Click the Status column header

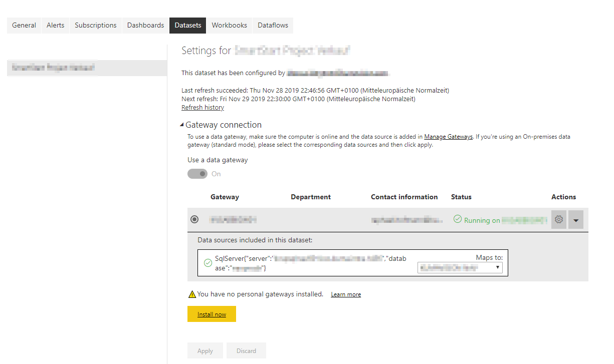[x=461, y=197]
